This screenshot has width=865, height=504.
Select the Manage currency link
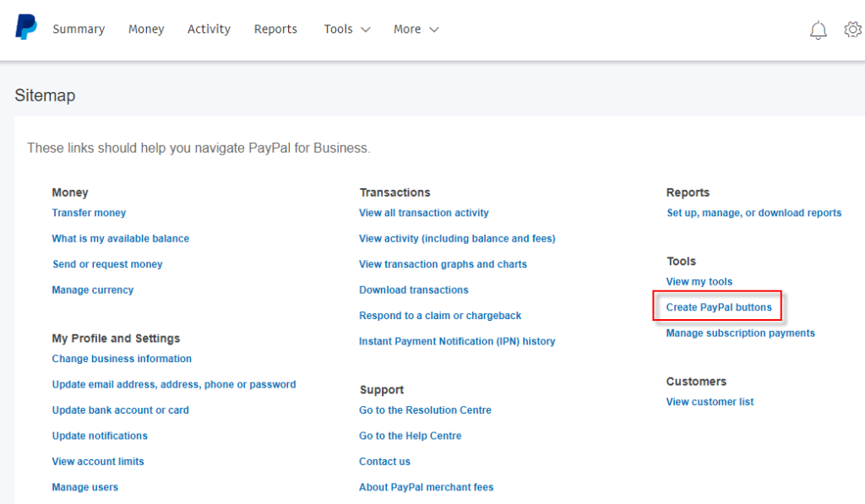click(x=93, y=290)
